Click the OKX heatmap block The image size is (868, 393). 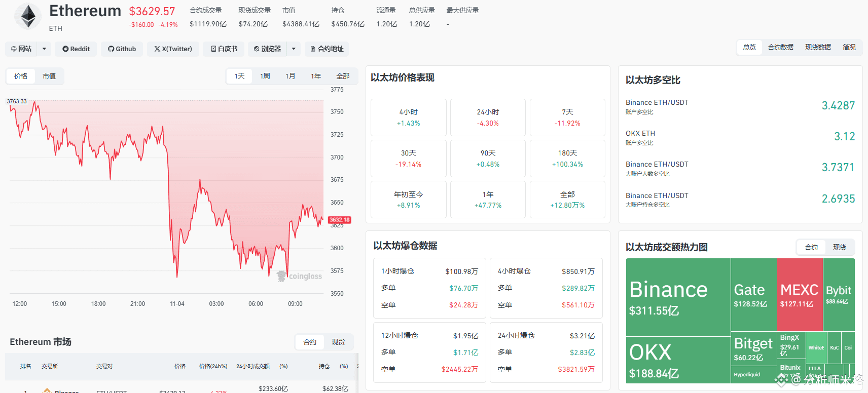tap(678, 360)
